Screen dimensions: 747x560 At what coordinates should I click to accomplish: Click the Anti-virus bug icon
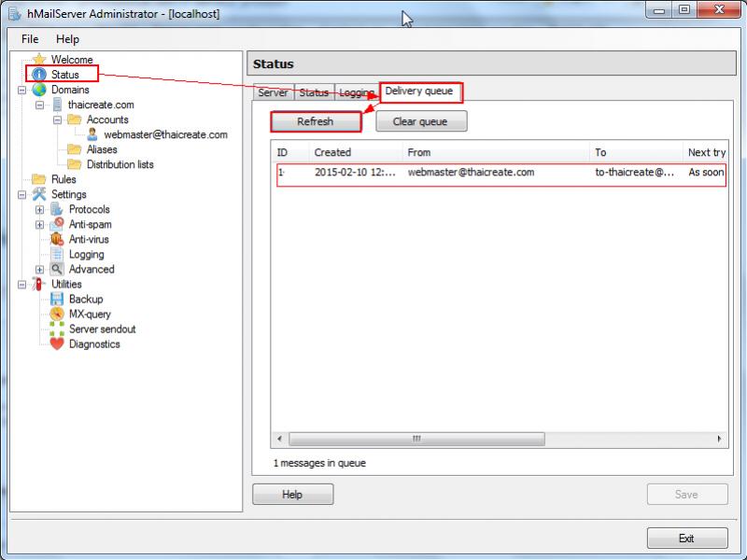pyautogui.click(x=57, y=239)
